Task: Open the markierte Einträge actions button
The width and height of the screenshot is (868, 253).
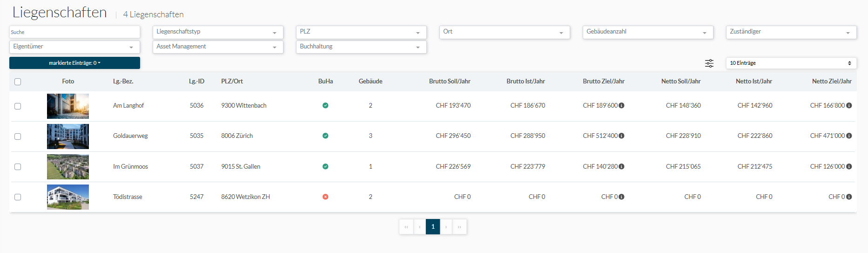Action: (x=74, y=63)
